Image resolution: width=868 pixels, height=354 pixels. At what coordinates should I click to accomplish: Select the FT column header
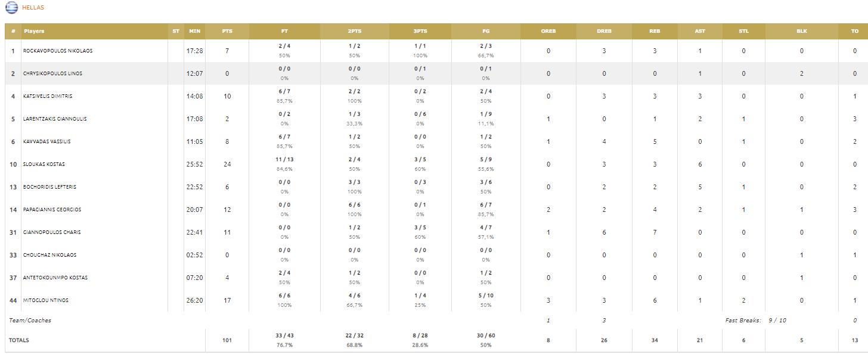[x=284, y=31]
